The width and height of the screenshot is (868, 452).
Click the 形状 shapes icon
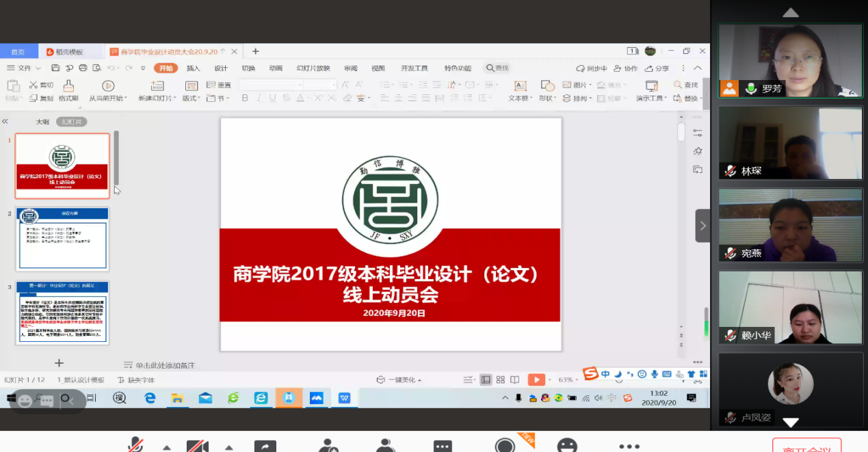(x=547, y=85)
